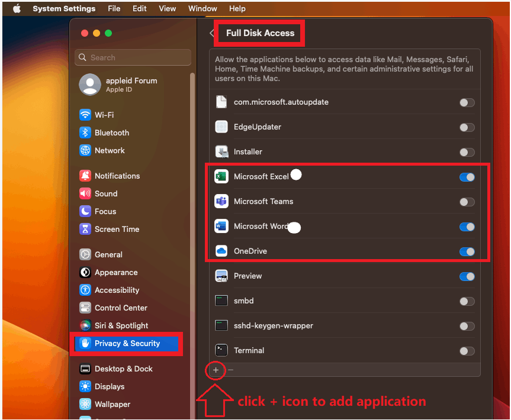
Task: Click the Full Disk Access title
Action: (260, 33)
